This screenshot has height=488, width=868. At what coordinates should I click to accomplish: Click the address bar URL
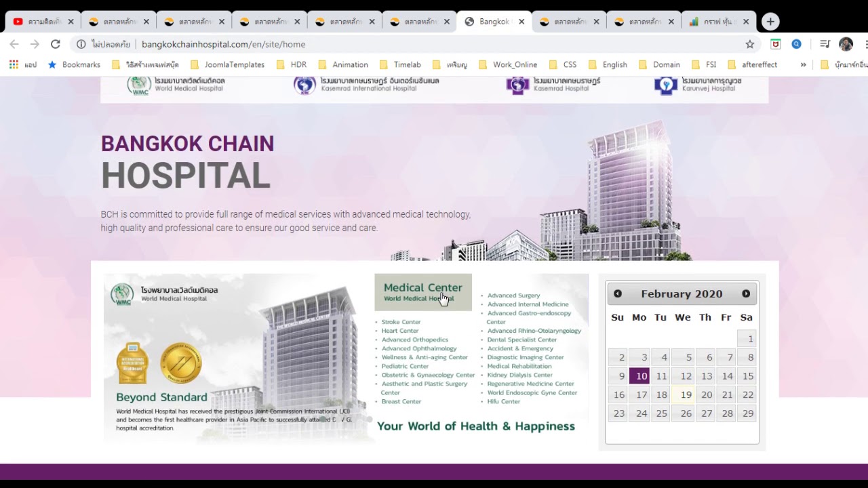(x=224, y=44)
